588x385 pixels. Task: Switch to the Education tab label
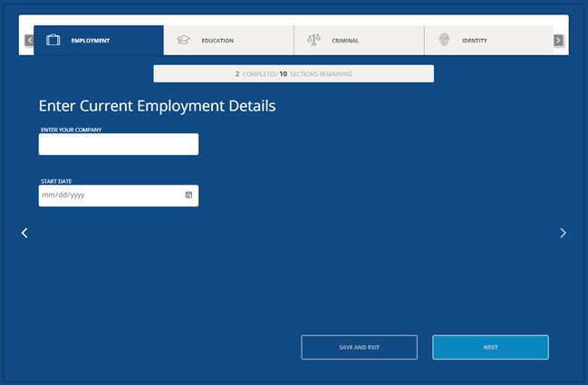click(x=217, y=41)
